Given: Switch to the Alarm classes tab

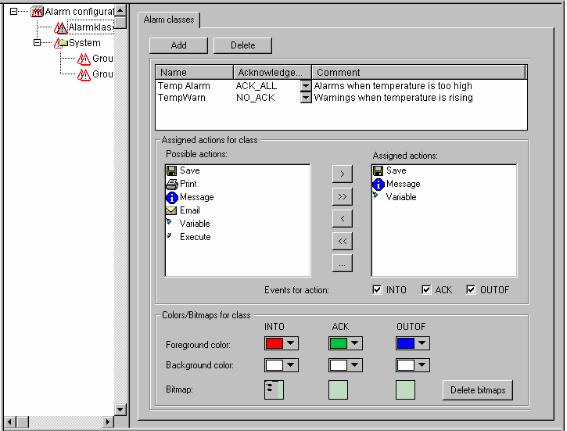Looking at the screenshot, I should click(x=169, y=20).
